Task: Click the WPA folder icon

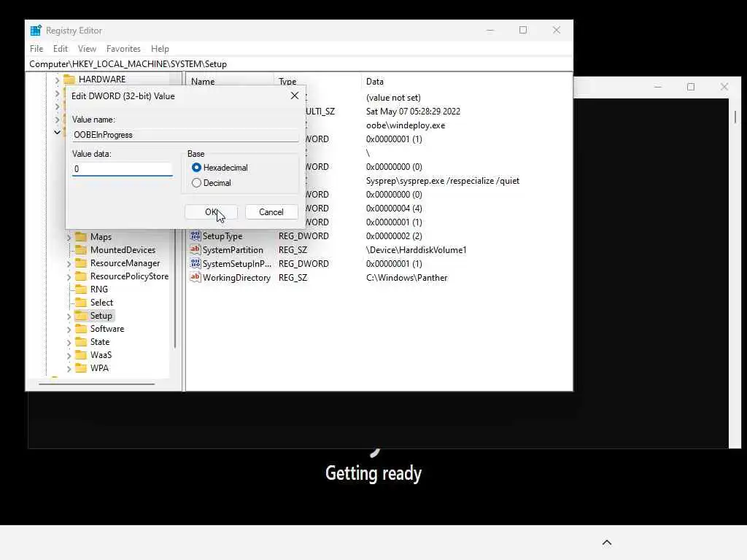Action: tap(82, 367)
